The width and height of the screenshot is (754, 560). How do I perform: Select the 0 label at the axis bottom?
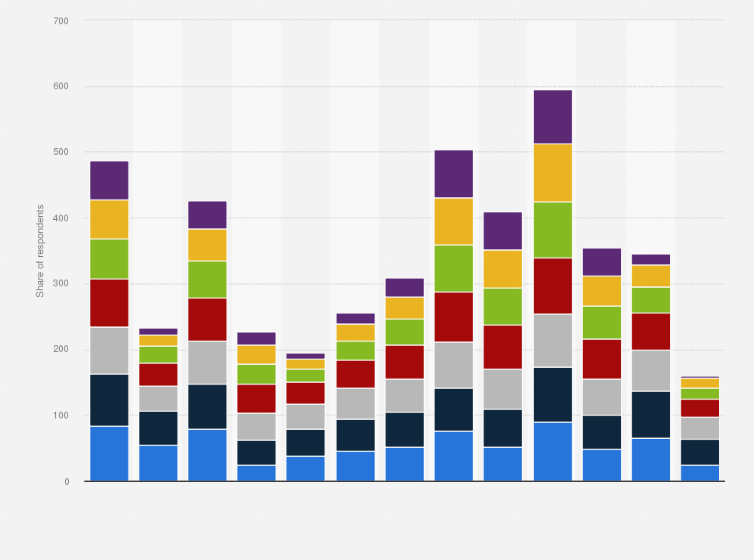tap(66, 481)
